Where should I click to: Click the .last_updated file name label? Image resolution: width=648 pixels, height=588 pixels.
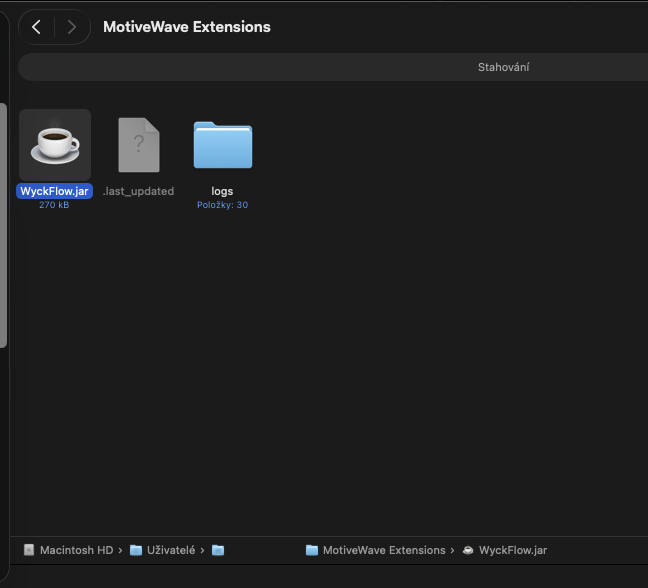click(x=138, y=191)
